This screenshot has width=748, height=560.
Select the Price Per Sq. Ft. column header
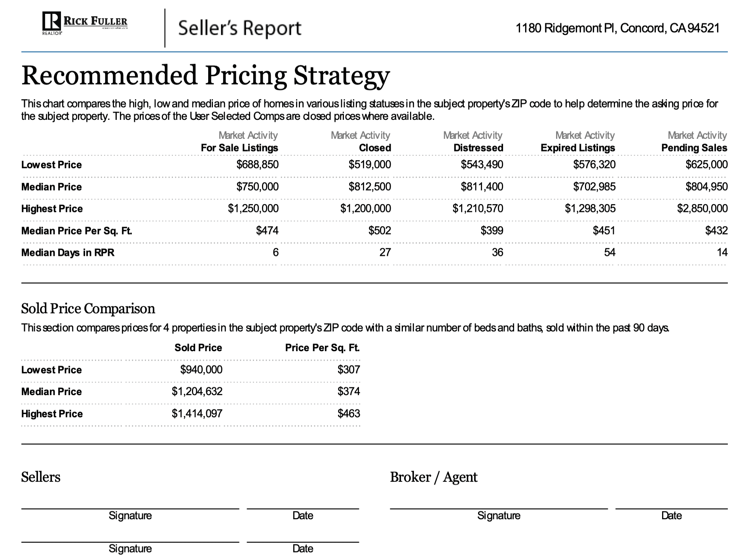[322, 348]
